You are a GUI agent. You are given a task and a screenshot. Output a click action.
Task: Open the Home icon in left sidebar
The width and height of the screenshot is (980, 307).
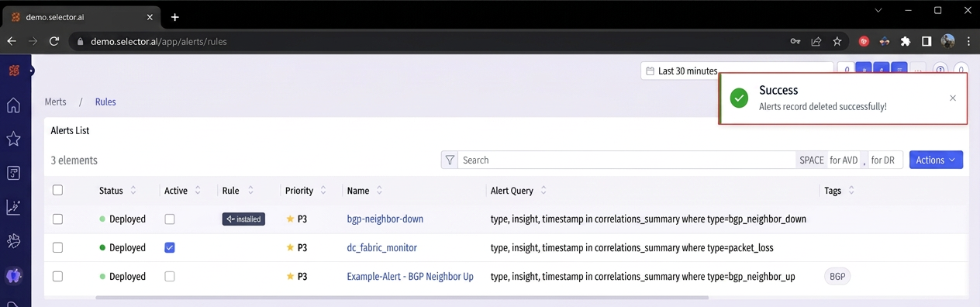[13, 105]
